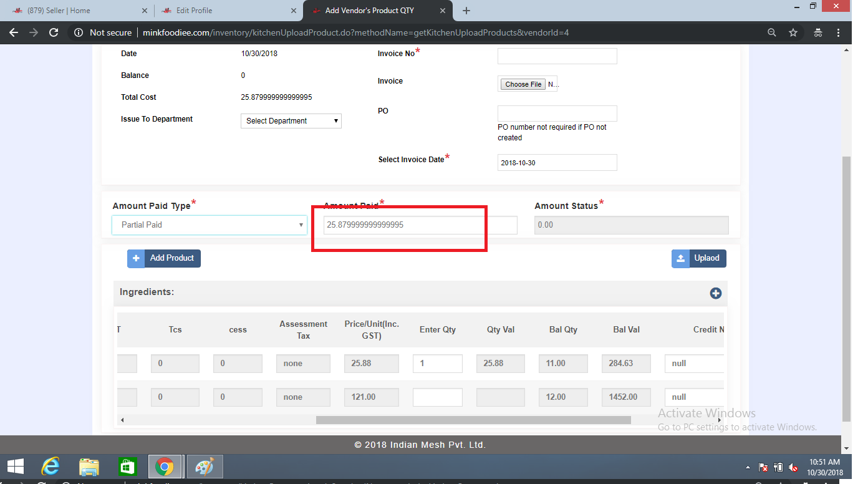Open Paint from the taskbar
Viewport: 868px width, 484px height.
coord(205,467)
